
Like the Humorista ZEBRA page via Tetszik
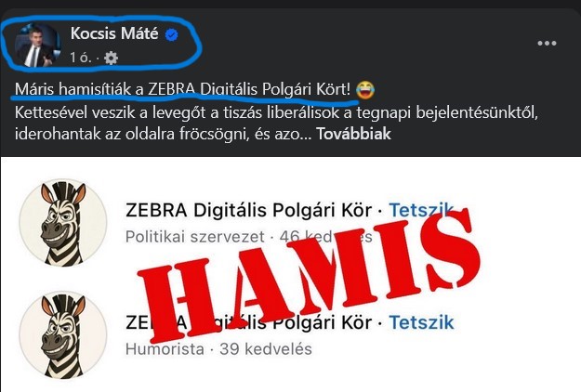click(421, 322)
